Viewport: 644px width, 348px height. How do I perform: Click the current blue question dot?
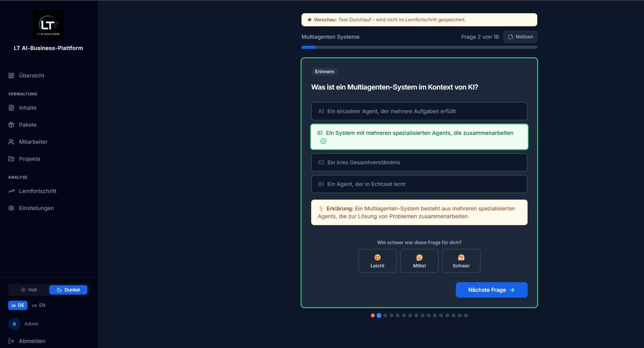pyautogui.click(x=379, y=315)
